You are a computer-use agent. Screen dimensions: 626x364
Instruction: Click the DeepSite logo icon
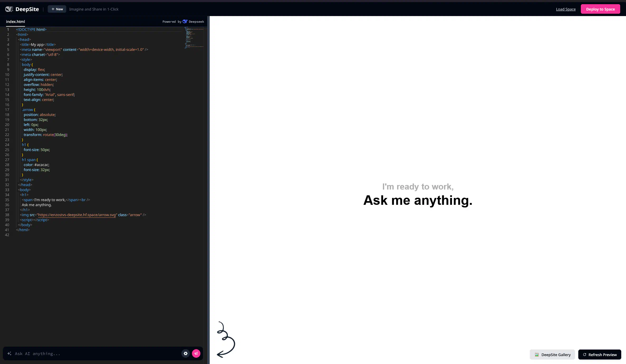[9, 9]
